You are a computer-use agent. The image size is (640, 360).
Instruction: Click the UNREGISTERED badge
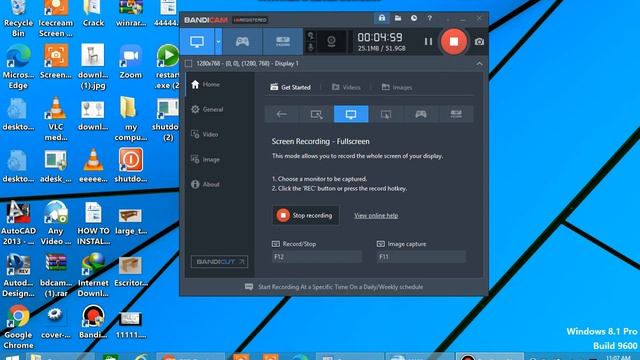click(250, 20)
